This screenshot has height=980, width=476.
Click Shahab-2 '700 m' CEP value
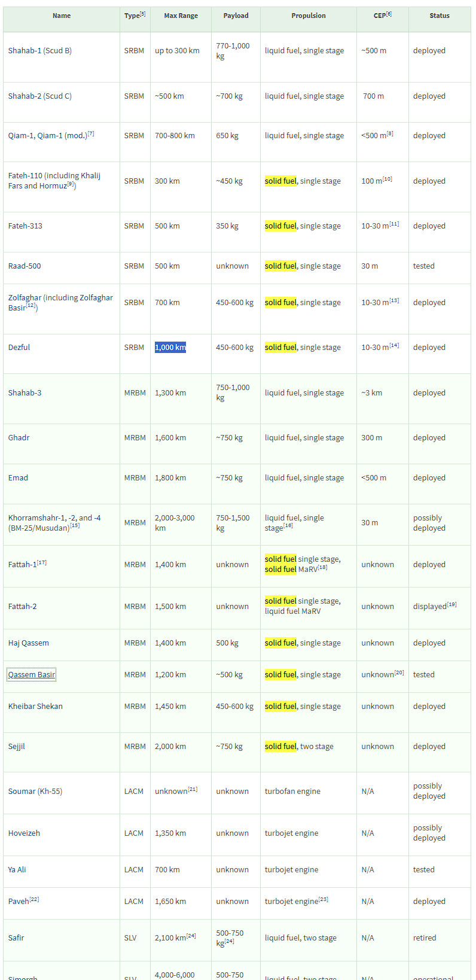(x=374, y=96)
